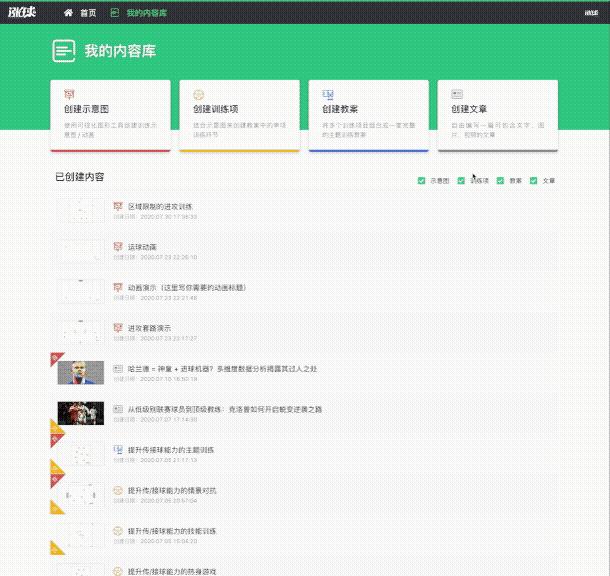Viewport: 610px width, 576px height.
Task: Open 提升传/接球能力的技能训练 drill
Action: 172,531
